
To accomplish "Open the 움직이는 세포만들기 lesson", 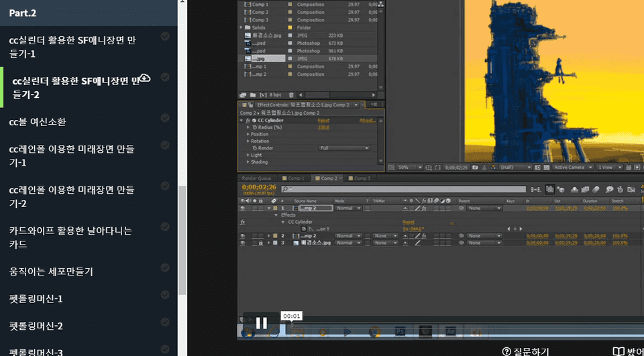I will click(51, 272).
